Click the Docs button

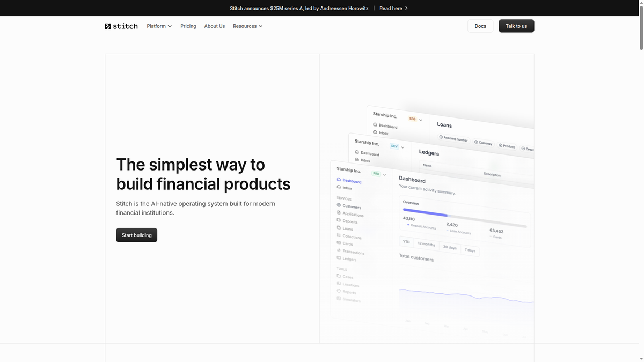[480, 26]
